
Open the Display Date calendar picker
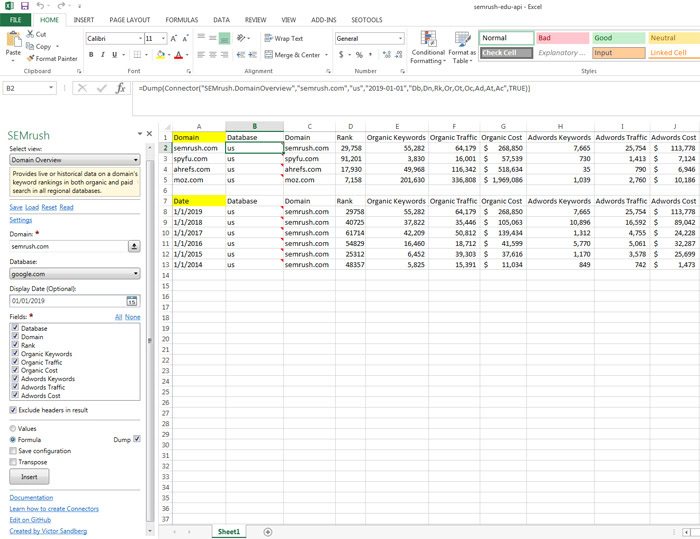pyautogui.click(x=131, y=300)
